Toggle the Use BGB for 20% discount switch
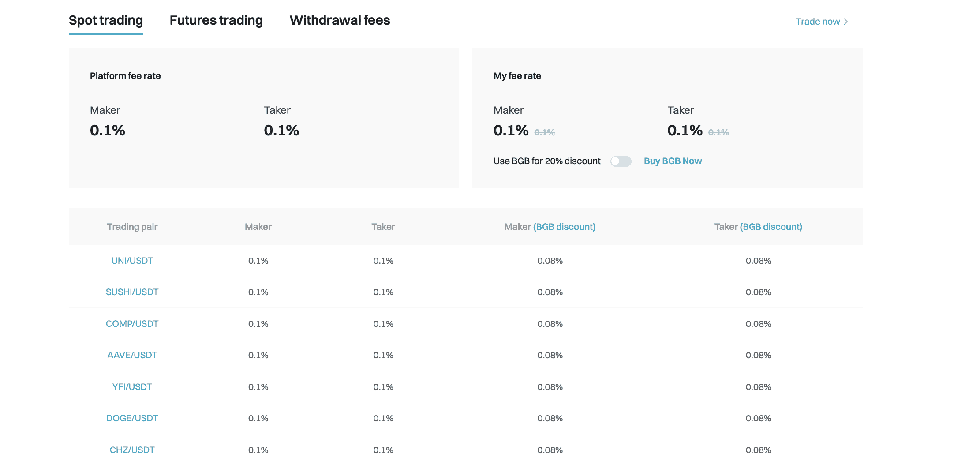Viewport: 980px width, 472px height. [x=621, y=161]
